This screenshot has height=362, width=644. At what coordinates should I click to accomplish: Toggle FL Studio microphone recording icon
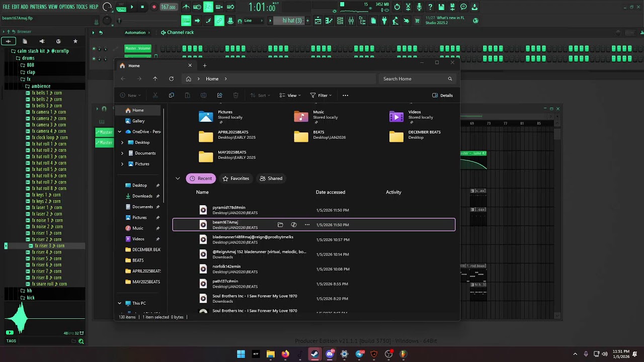pos(419,7)
